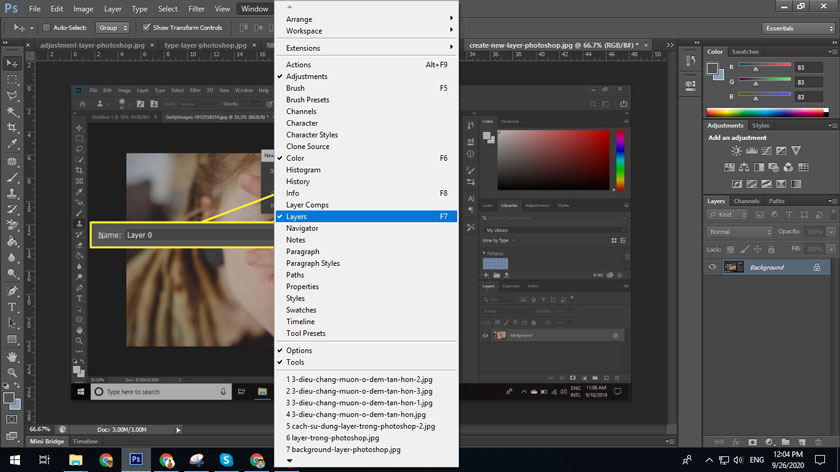The height and width of the screenshot is (472, 840).
Task: Pick a color from spectrum ramp
Action: [767, 112]
